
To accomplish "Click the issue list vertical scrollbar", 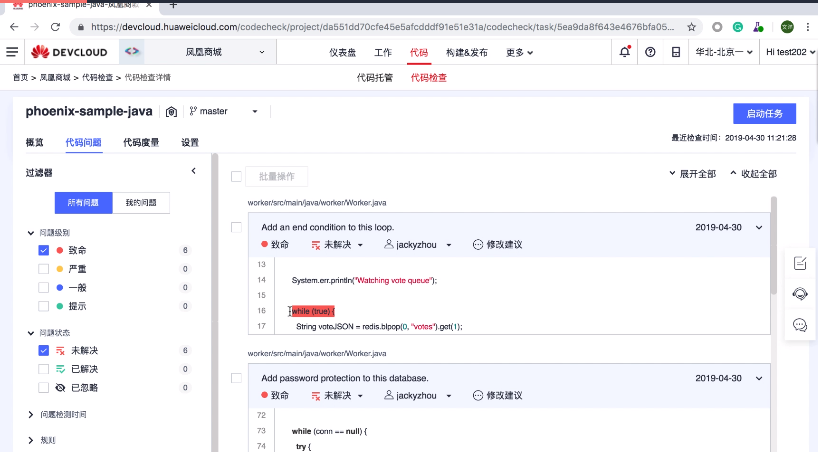I will (x=774, y=245).
